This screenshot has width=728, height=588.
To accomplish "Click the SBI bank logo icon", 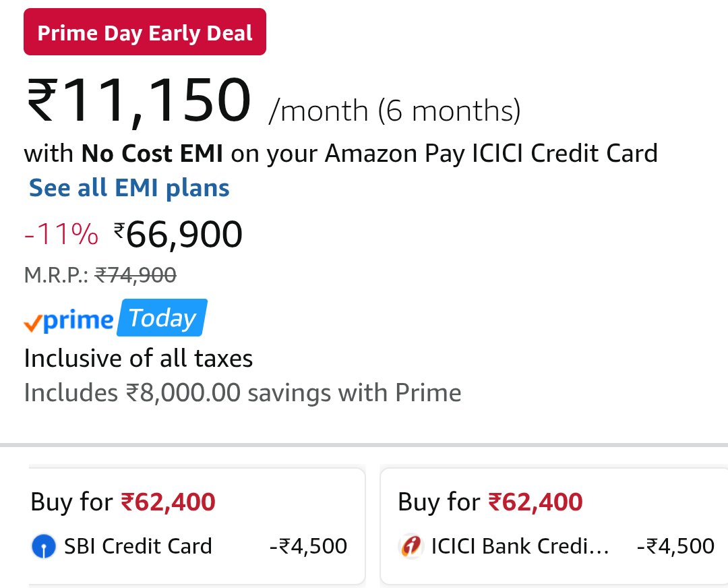I will (x=44, y=546).
